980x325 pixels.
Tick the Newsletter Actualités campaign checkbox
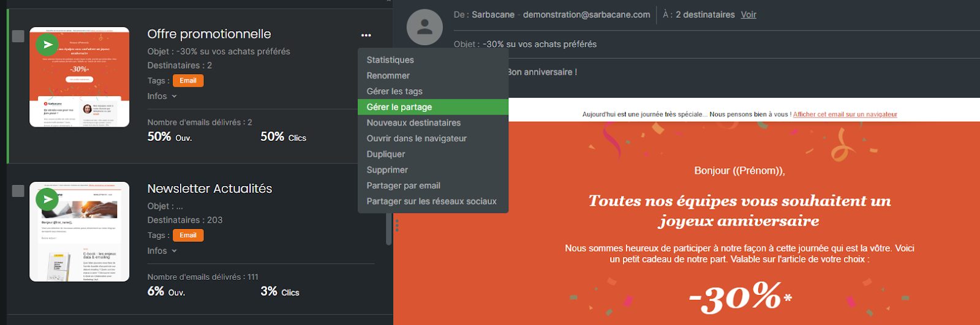tap(18, 191)
